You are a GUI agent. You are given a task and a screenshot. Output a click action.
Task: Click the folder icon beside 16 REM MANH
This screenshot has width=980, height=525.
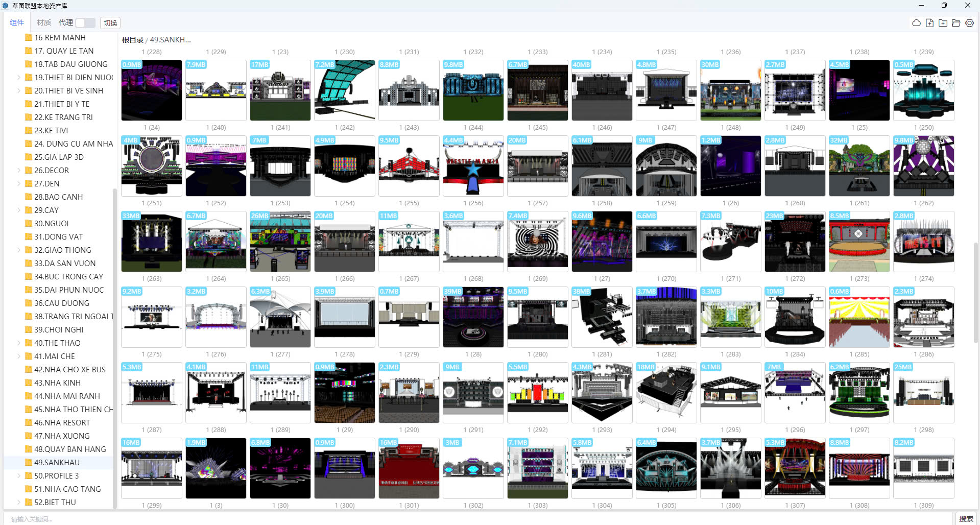click(x=29, y=38)
